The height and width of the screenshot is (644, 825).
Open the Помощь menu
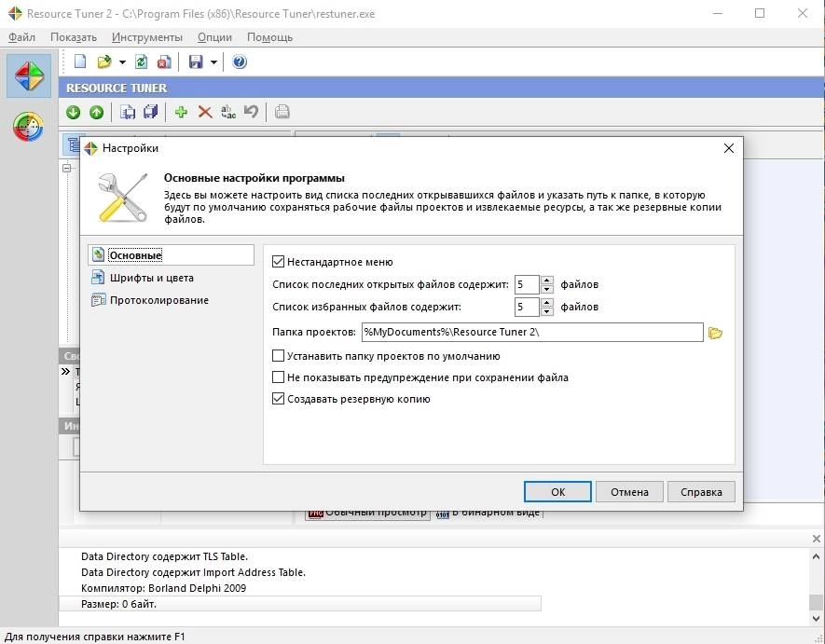click(x=269, y=37)
